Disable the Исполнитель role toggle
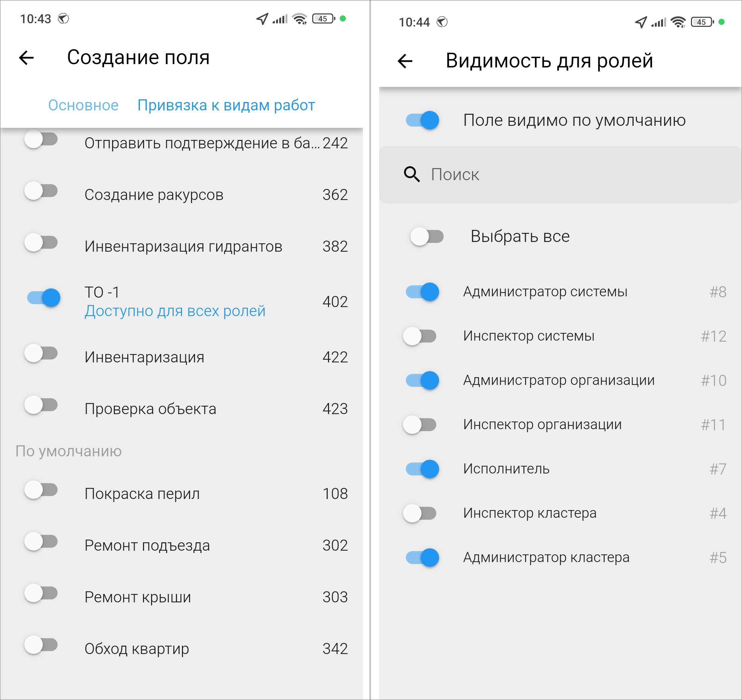This screenshot has height=700, width=742. (x=422, y=469)
